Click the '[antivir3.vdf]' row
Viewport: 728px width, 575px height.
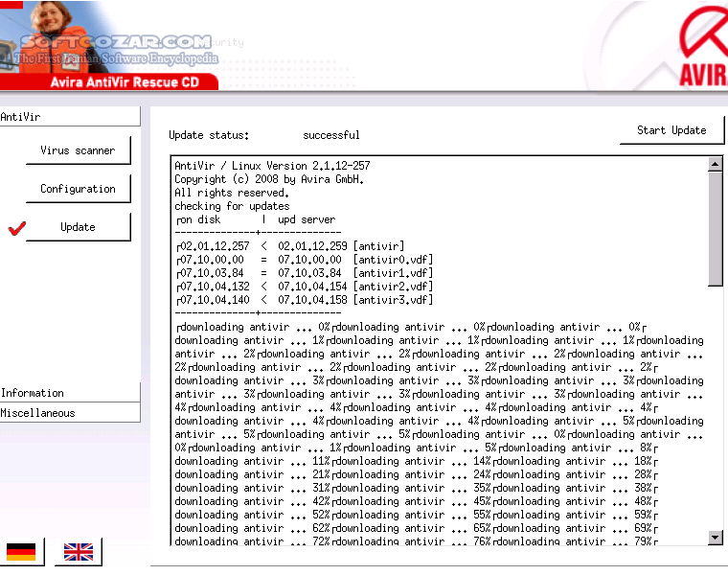pos(305,300)
